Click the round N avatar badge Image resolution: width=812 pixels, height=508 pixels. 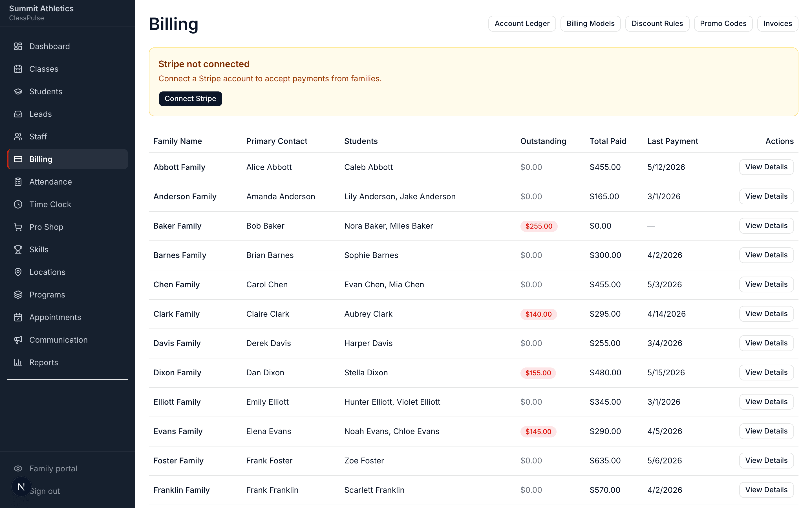pos(21,487)
